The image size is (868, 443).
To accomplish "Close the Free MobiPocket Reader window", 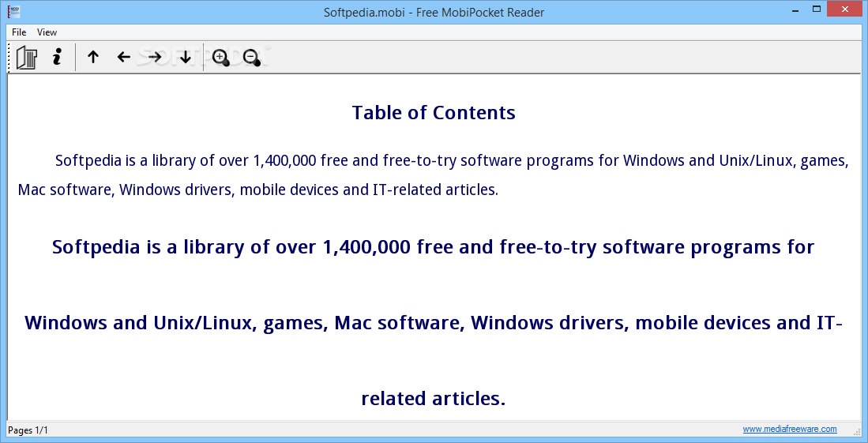I will pos(845,9).
